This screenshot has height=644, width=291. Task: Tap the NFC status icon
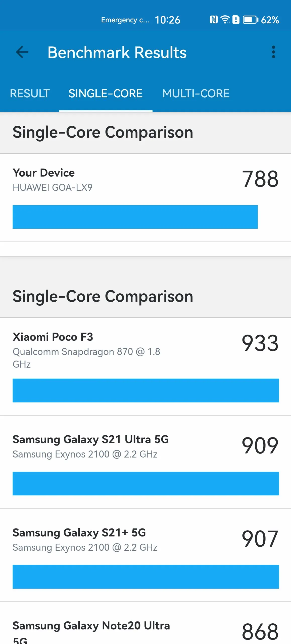click(x=214, y=20)
